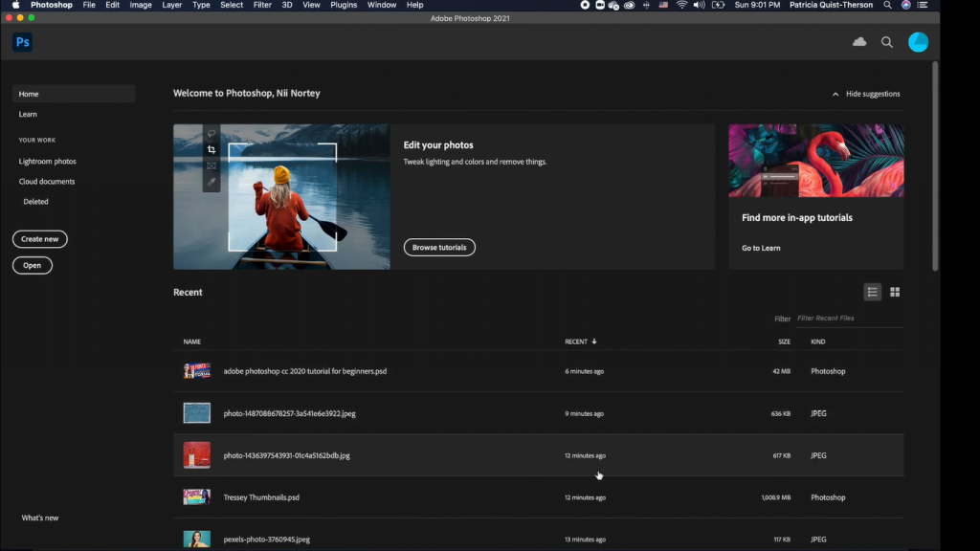Click the volume icon in menu bar
The width and height of the screenshot is (980, 551).
(x=699, y=5)
